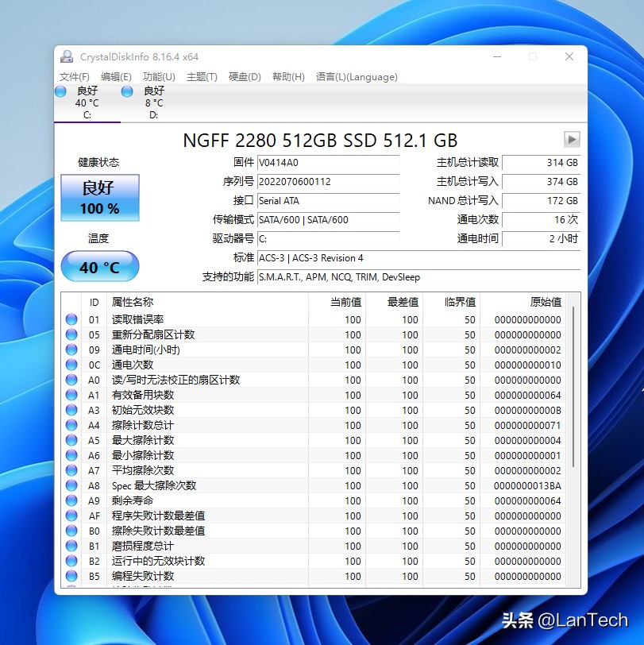Click the blue indicator for 平均擦除次数
This screenshot has width=644, height=645.
(x=72, y=470)
